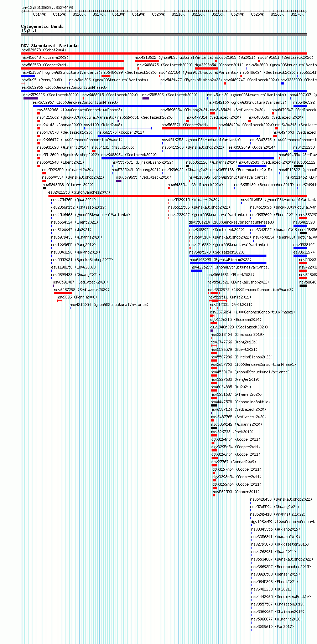The width and height of the screenshot is (317, 644).
Task: Open nsv4447578 (GenomeinaBottle) variant label
Action: pyautogui.click(x=240, y=402)
